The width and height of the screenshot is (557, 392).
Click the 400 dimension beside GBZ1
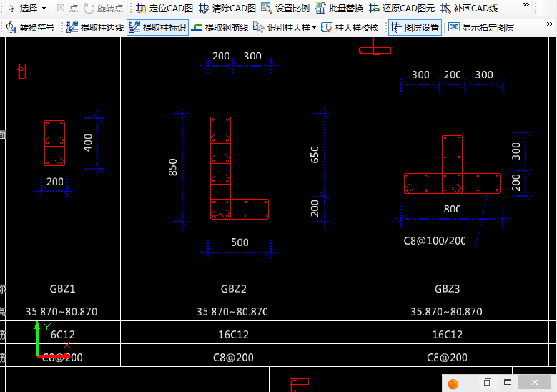(x=88, y=143)
